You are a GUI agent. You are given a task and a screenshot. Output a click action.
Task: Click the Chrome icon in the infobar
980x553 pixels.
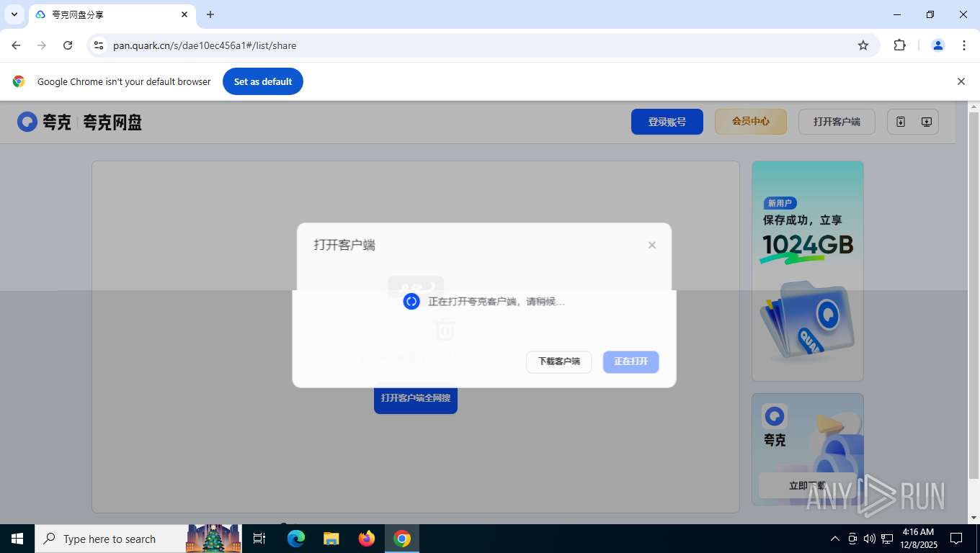click(19, 81)
